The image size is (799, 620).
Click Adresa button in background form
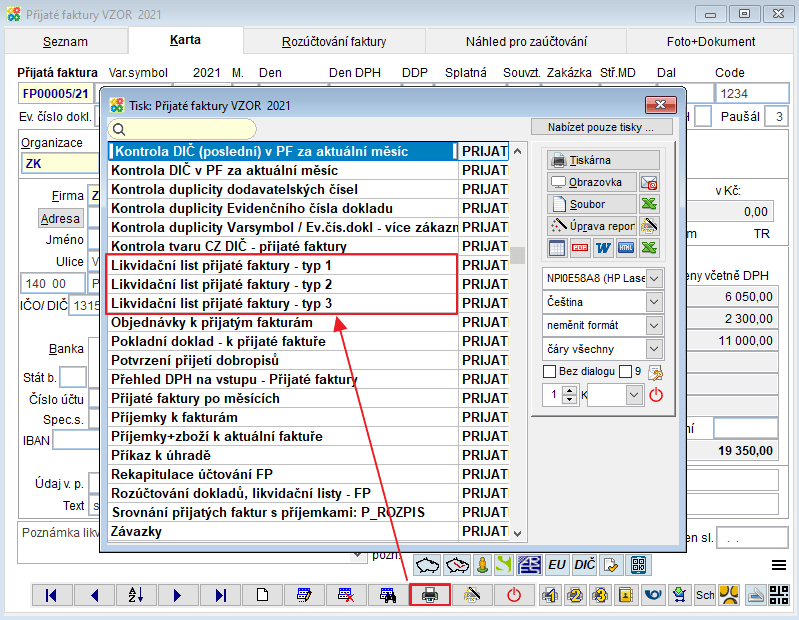click(x=60, y=219)
